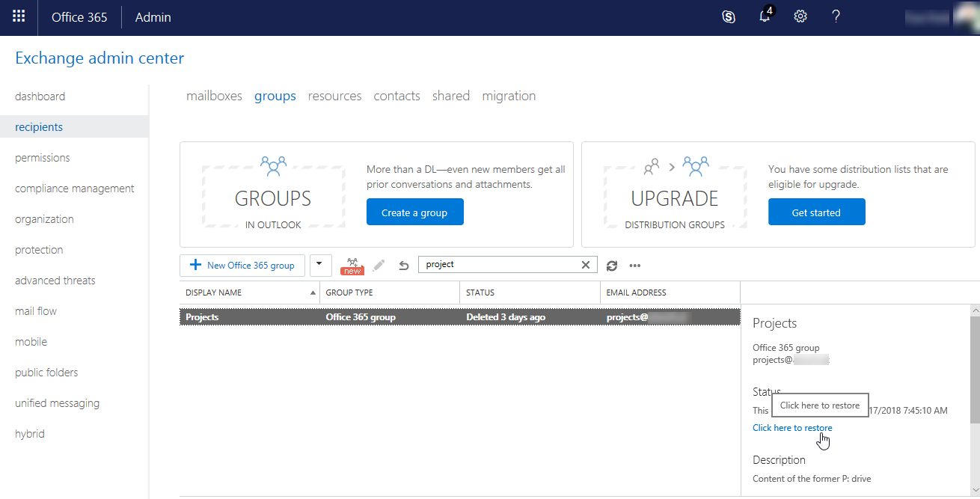Click the "Click here to restore" link

coord(792,428)
